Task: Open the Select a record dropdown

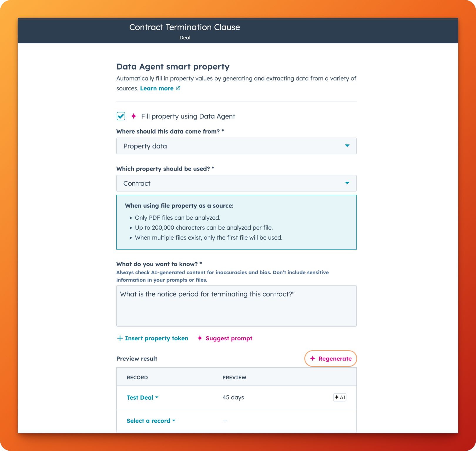Action: [151, 421]
